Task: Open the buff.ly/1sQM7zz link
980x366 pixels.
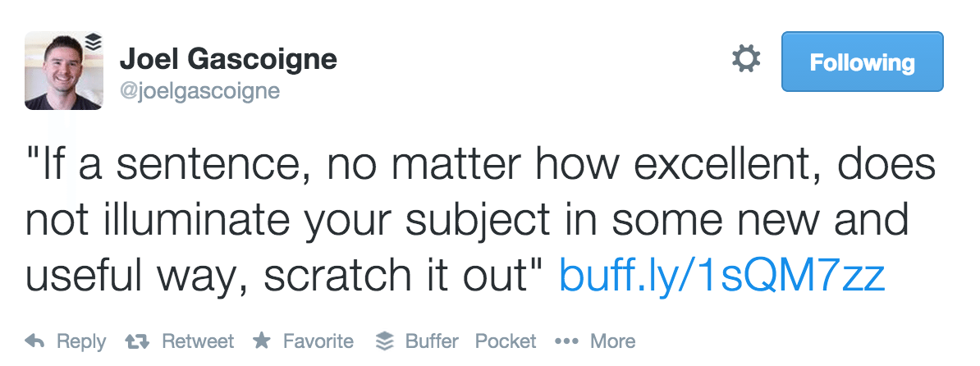Action: [722, 276]
